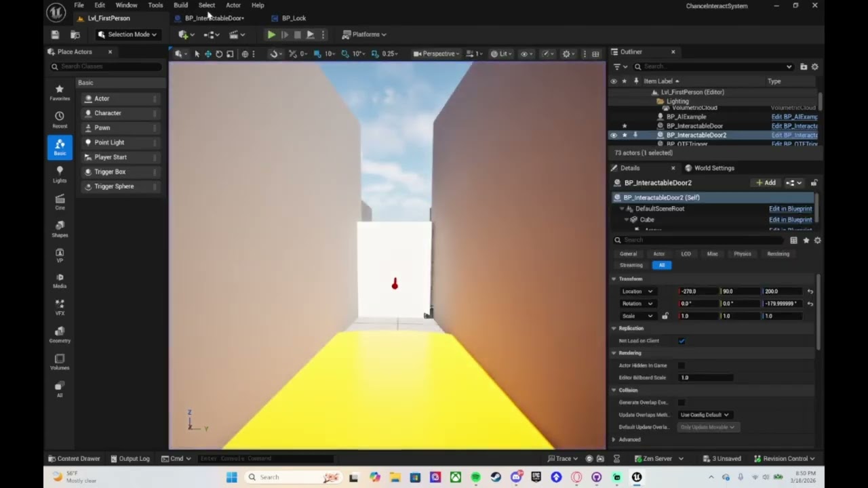Click the green Play button
This screenshot has height=488, width=868.
pyautogui.click(x=271, y=35)
